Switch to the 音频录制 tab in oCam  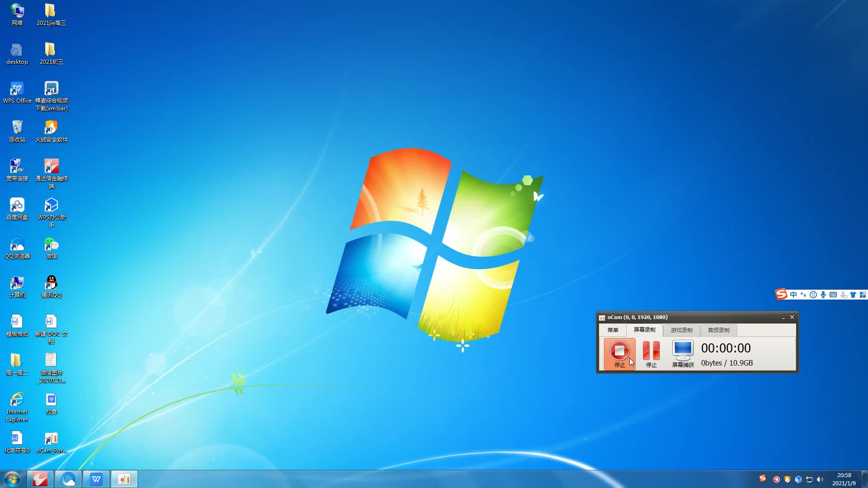point(718,330)
